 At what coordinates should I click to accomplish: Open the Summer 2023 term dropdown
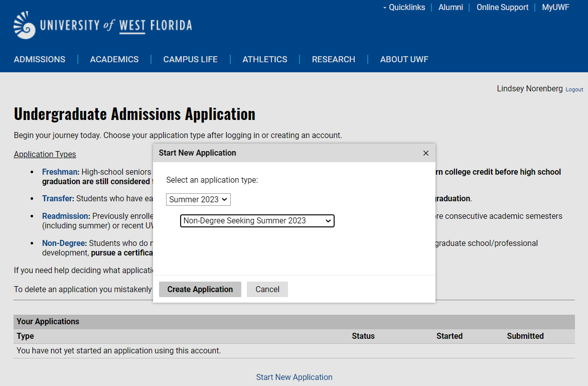coord(198,200)
